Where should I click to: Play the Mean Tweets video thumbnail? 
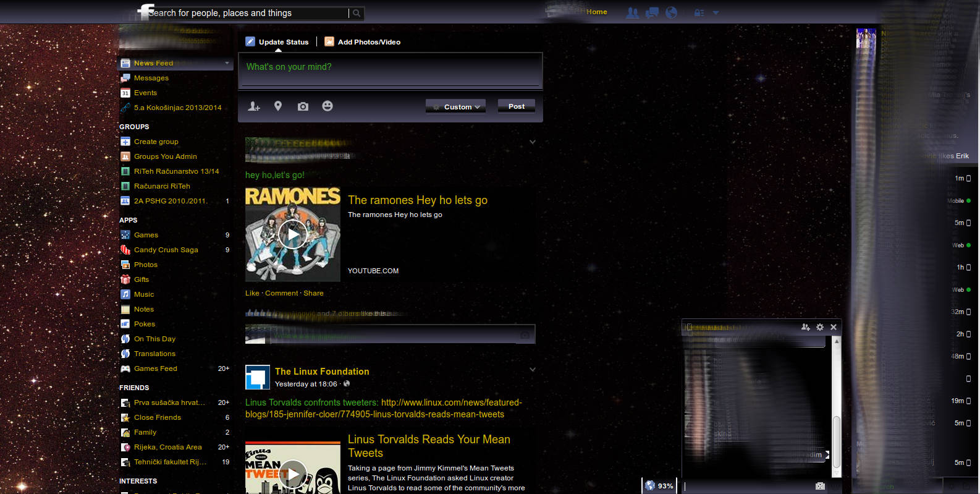point(293,468)
